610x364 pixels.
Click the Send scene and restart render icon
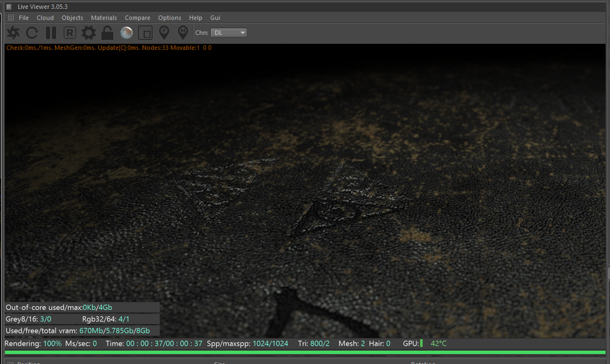point(13,33)
